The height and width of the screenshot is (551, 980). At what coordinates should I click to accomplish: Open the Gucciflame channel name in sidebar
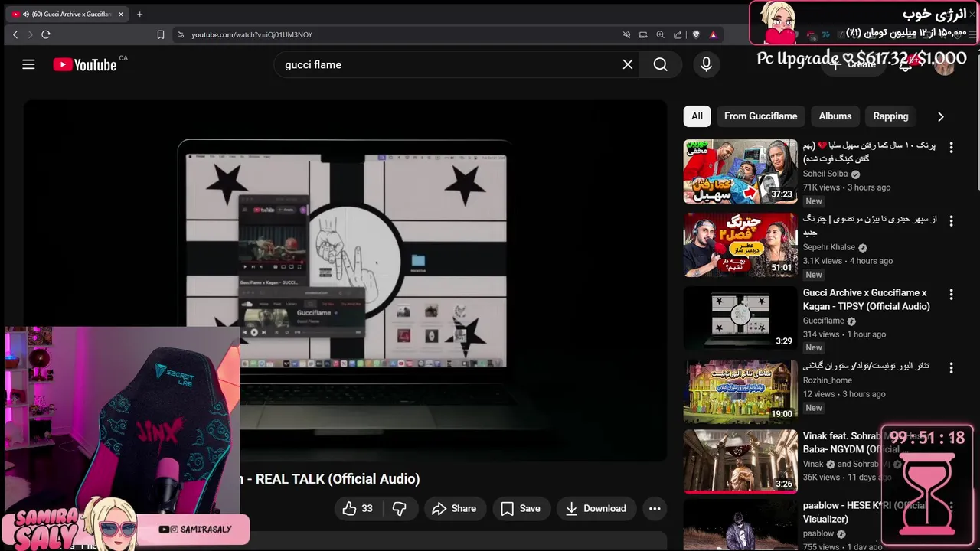click(x=824, y=321)
